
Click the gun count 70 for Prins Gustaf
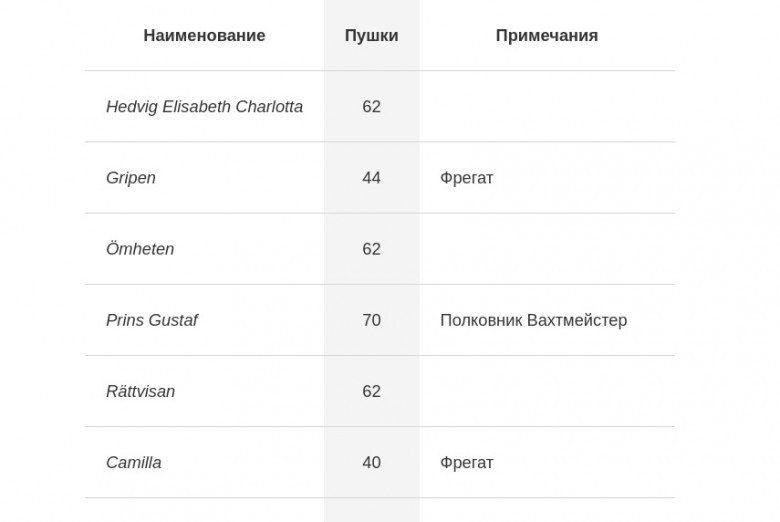[372, 320]
